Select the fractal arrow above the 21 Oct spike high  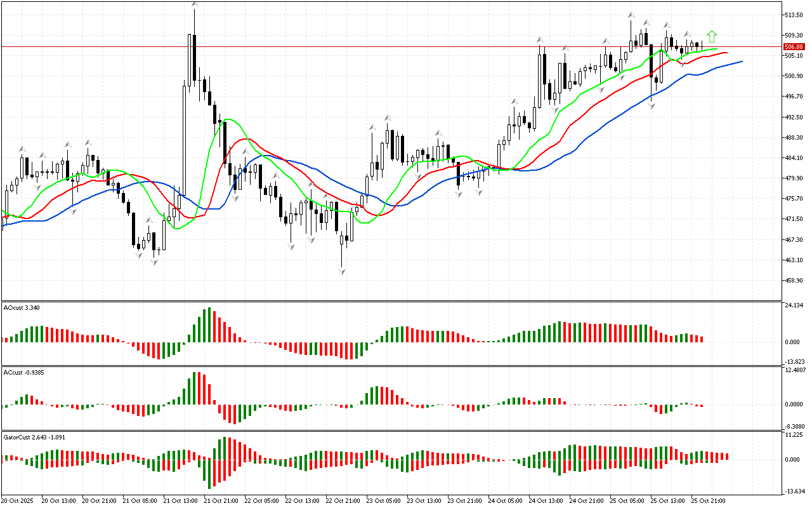(x=195, y=5)
